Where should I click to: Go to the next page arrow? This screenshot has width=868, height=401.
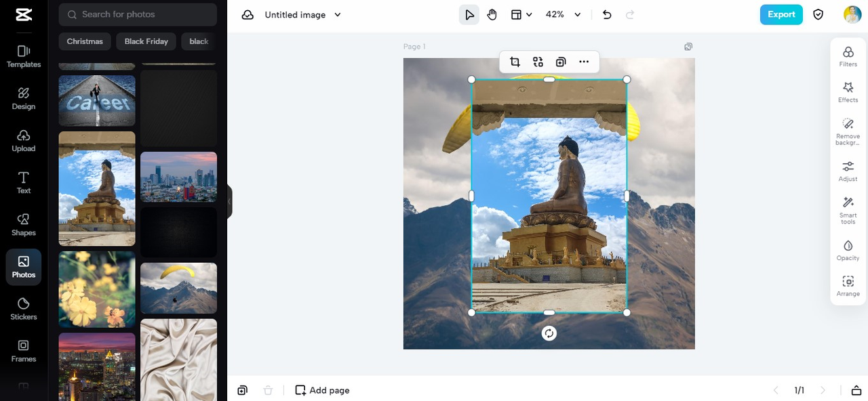(823, 390)
